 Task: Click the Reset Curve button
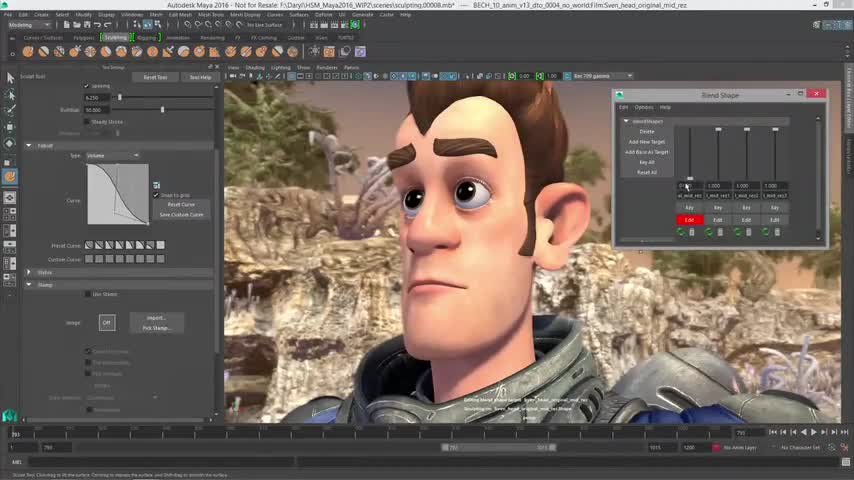(181, 204)
